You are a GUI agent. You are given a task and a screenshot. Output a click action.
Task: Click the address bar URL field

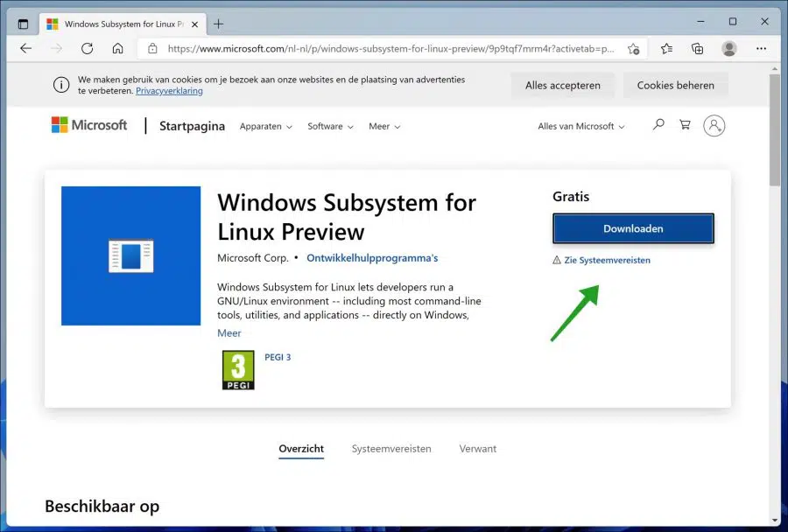[x=390, y=49]
